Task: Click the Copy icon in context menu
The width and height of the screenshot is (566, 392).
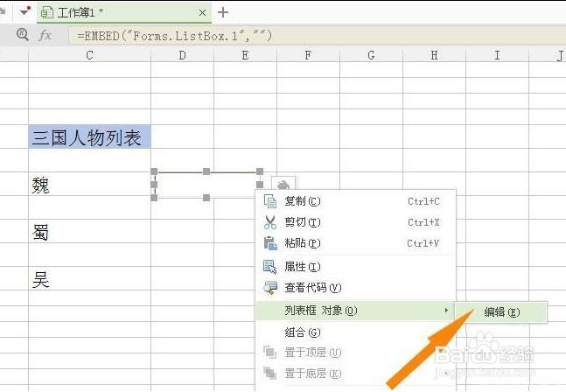Action: pyautogui.click(x=270, y=201)
